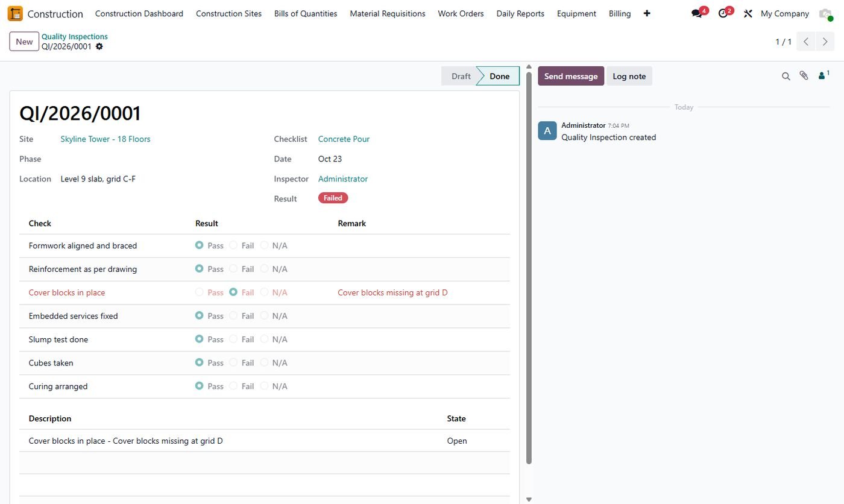Screen dimensions: 844x504
Task: Click the Date field showing Oct 23
Action: click(330, 159)
